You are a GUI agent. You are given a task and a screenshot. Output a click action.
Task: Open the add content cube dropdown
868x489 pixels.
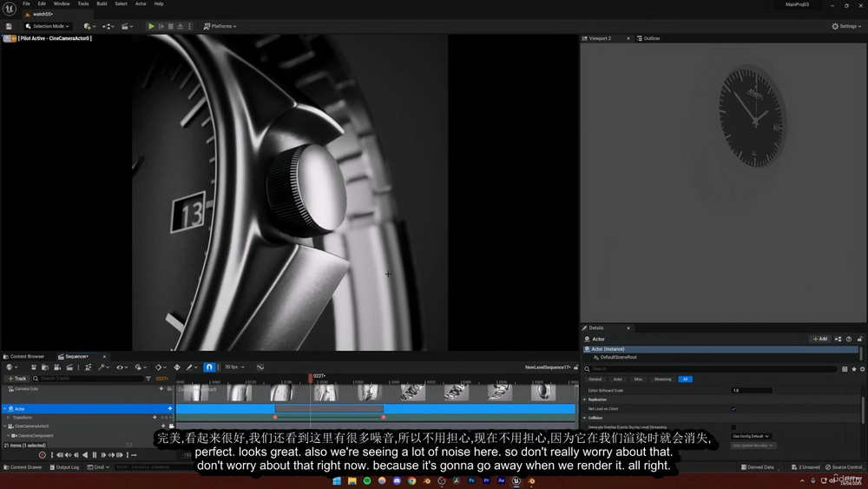coord(89,26)
